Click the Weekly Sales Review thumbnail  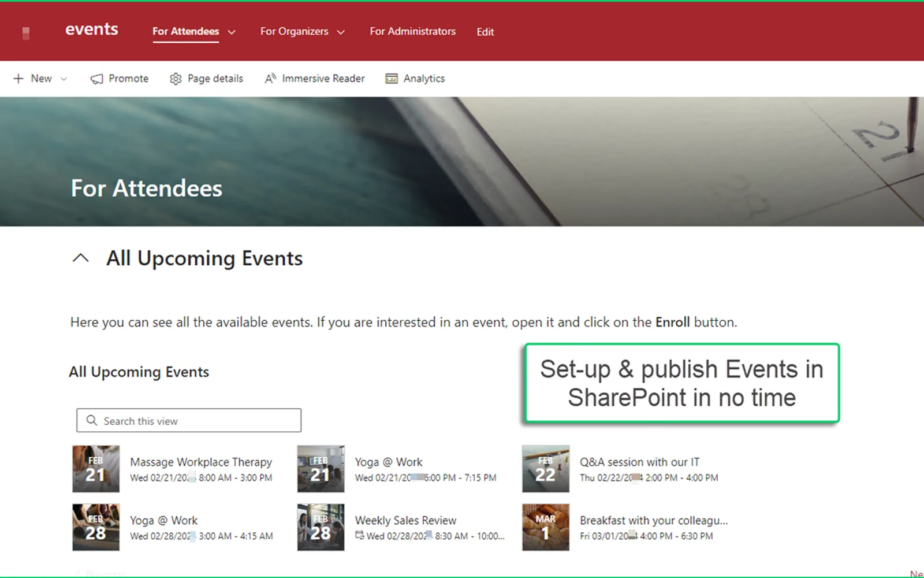point(321,527)
